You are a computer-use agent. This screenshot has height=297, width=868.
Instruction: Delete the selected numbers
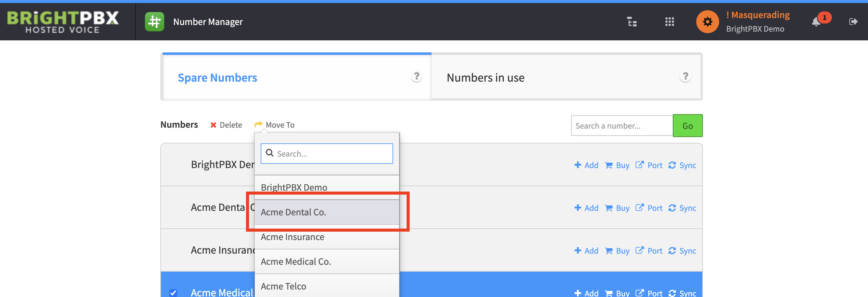tap(226, 125)
